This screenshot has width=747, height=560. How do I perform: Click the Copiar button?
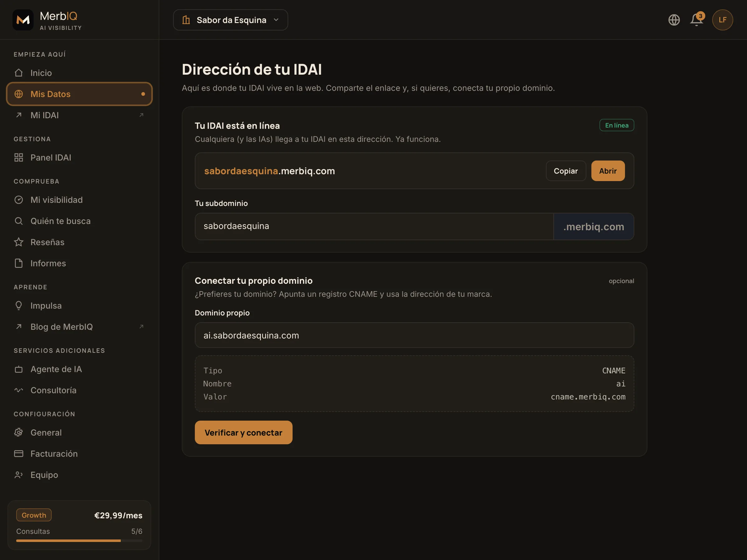(566, 171)
